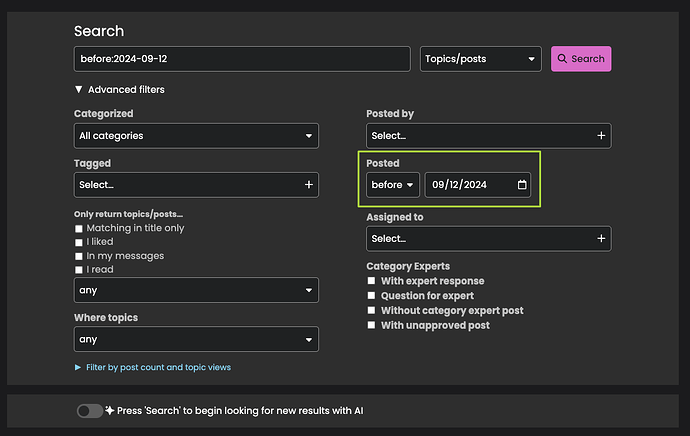
Task: Check With expert response
Action: point(371,281)
